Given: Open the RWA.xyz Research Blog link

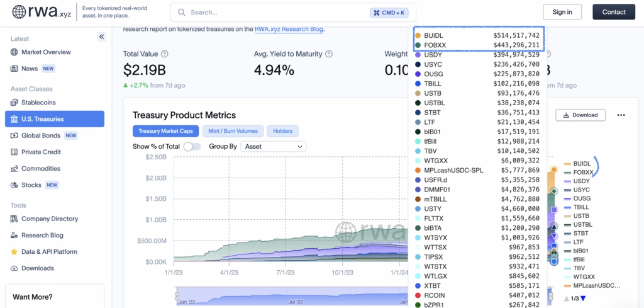Looking at the screenshot, I should pos(289,29).
